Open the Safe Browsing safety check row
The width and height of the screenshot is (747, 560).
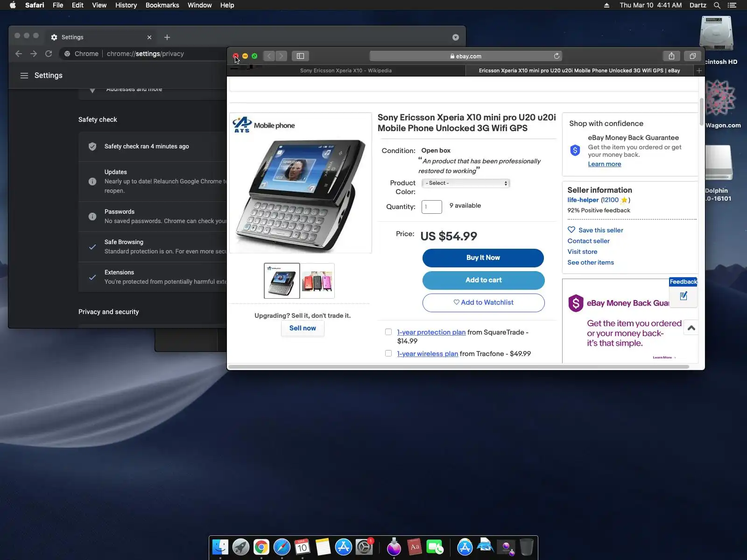coord(153,247)
